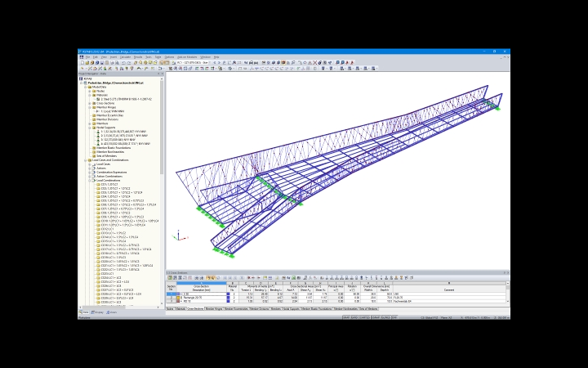Toggle OSNAP in the status bar

pyautogui.click(x=375, y=317)
